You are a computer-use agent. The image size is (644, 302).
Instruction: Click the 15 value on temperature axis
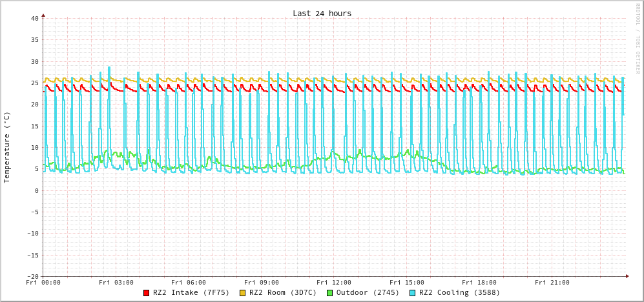point(34,126)
